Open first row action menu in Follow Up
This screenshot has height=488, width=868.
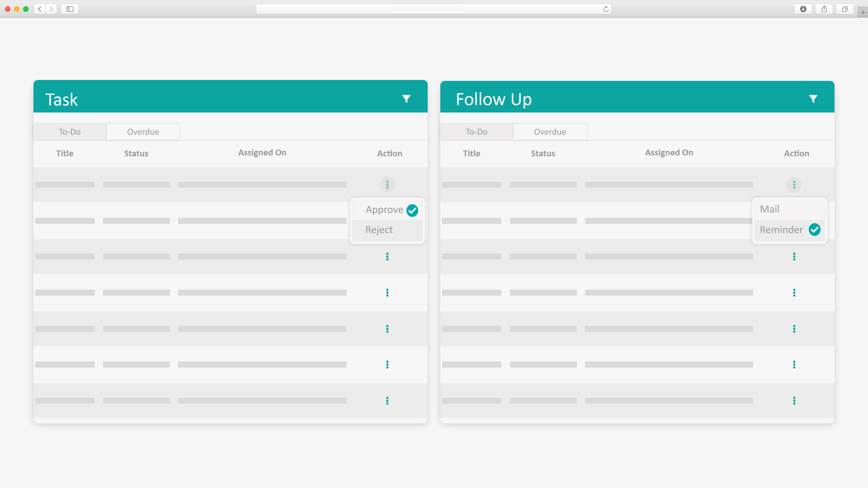pos(794,185)
